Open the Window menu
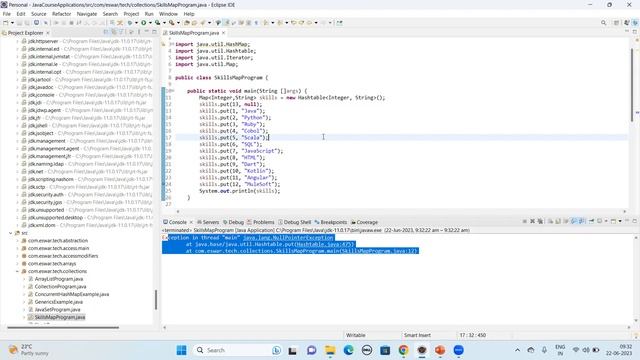Image resolution: width=640 pixels, height=360 pixels. tap(168, 14)
